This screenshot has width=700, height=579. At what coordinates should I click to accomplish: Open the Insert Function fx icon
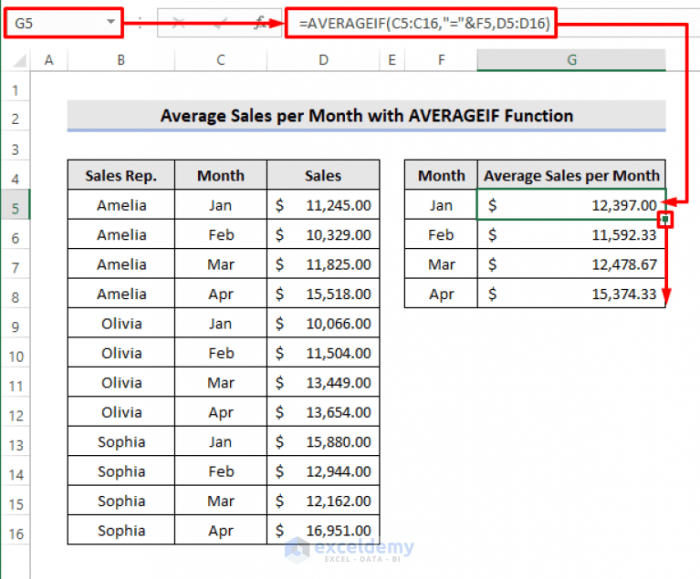pos(260,22)
